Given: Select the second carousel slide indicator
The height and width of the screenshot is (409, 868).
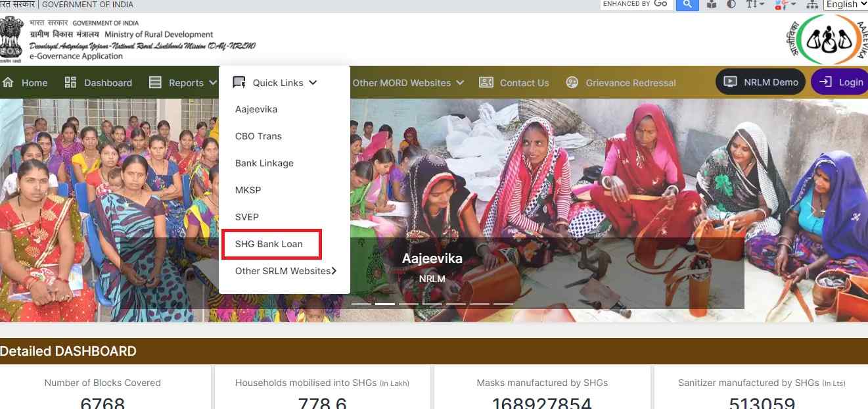Looking at the screenshot, I should 385,304.
